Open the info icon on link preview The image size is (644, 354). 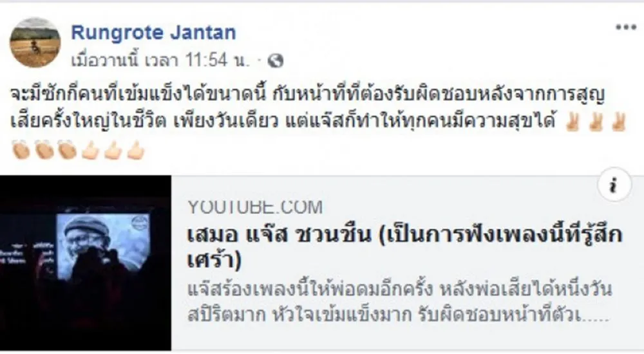pyautogui.click(x=614, y=185)
